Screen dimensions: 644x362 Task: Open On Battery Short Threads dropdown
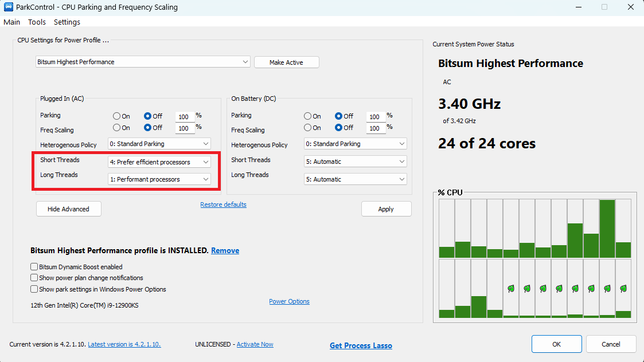356,162
